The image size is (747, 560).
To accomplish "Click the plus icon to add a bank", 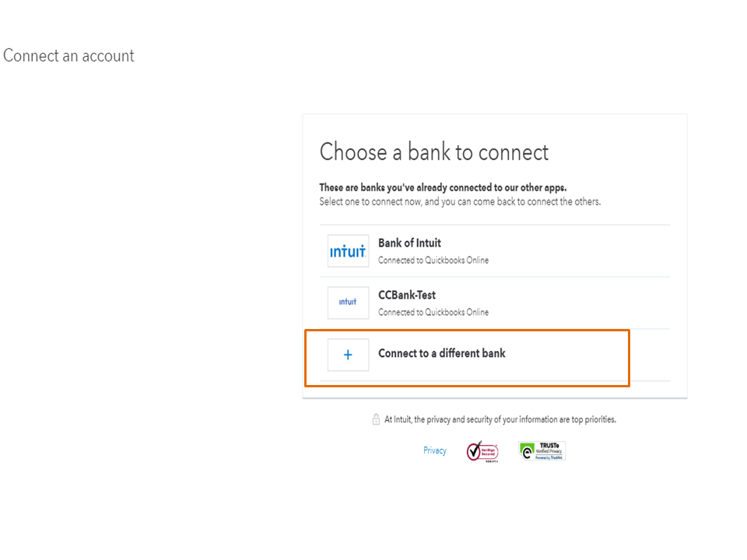I will (x=348, y=355).
